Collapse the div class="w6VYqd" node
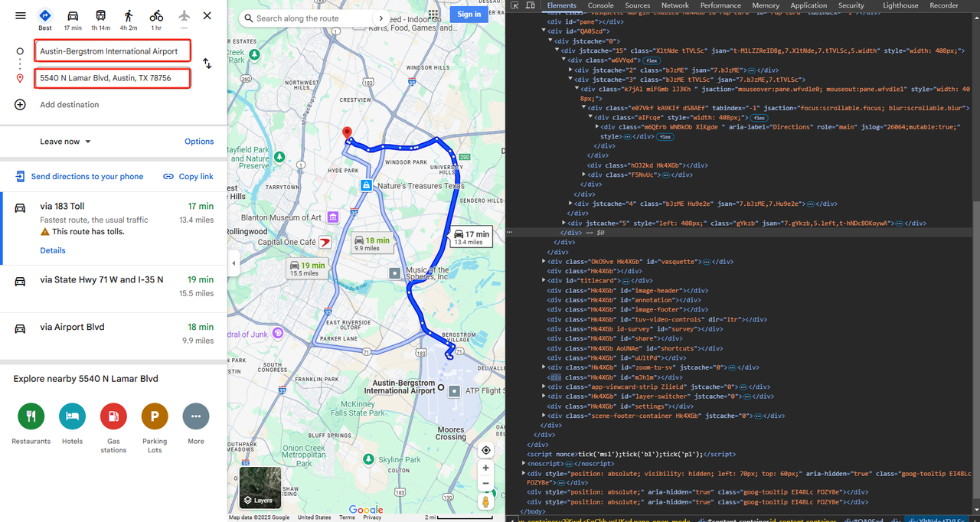 (563, 60)
